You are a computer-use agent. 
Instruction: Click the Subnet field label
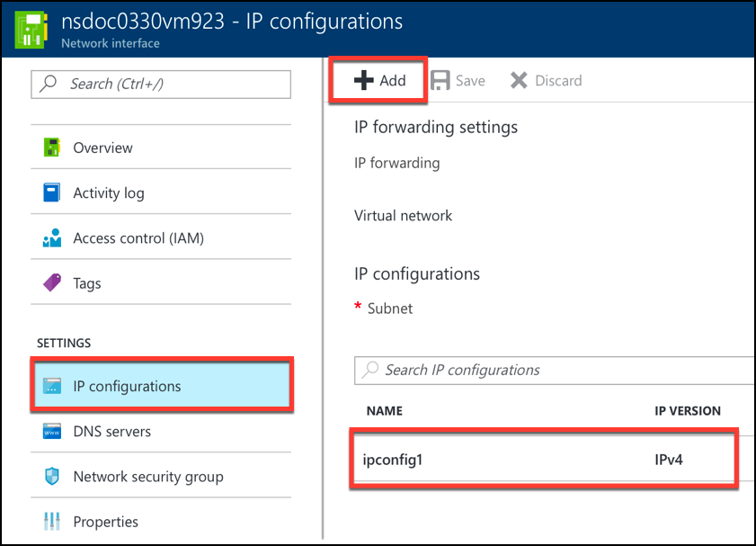[x=389, y=309]
